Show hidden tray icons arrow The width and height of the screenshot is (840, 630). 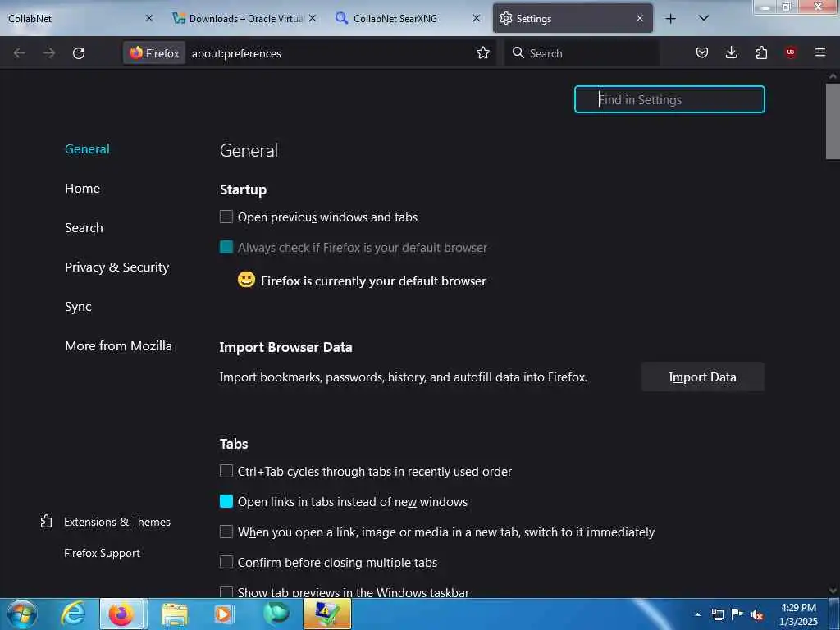coord(697,615)
